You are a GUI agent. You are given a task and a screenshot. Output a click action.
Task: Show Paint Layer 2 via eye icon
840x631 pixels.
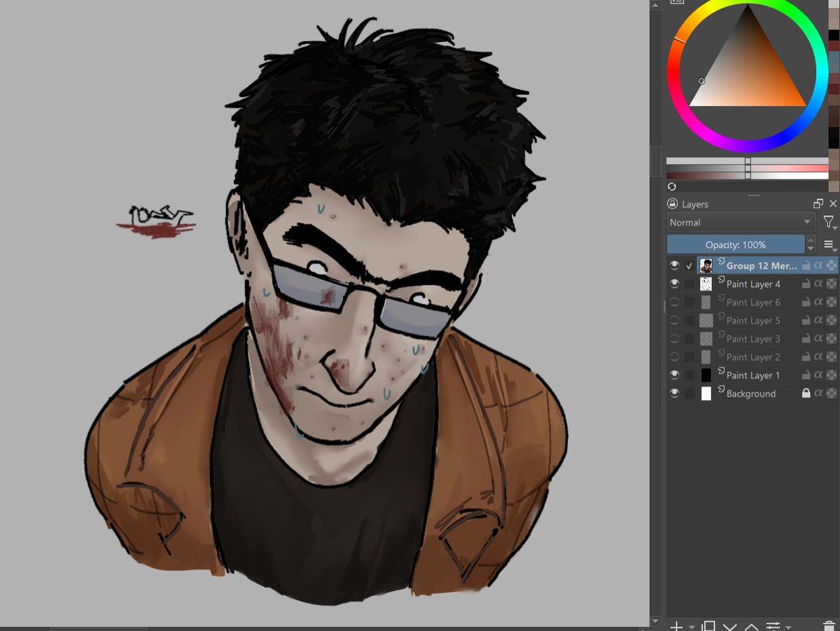point(674,356)
